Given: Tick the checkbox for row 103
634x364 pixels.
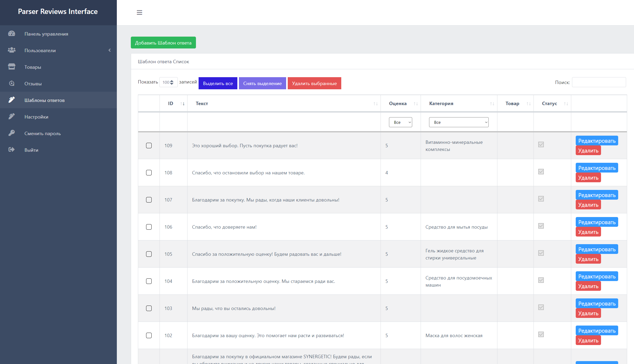Looking at the screenshot, I should point(149,308).
